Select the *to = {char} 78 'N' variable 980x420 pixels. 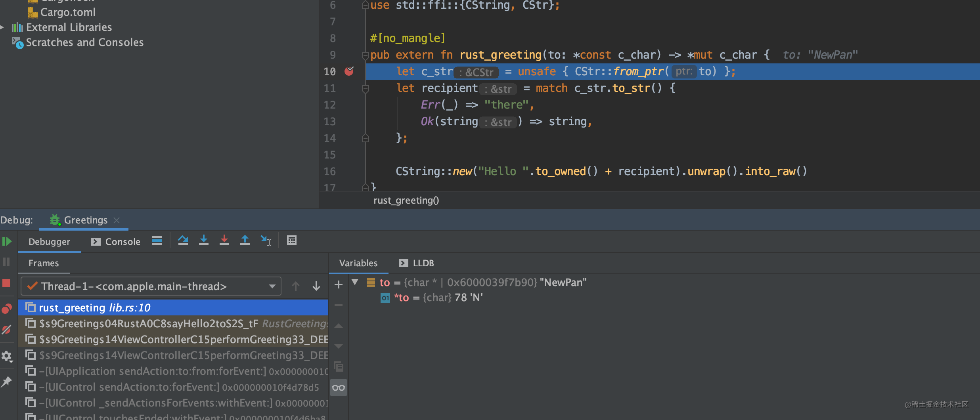432,298
